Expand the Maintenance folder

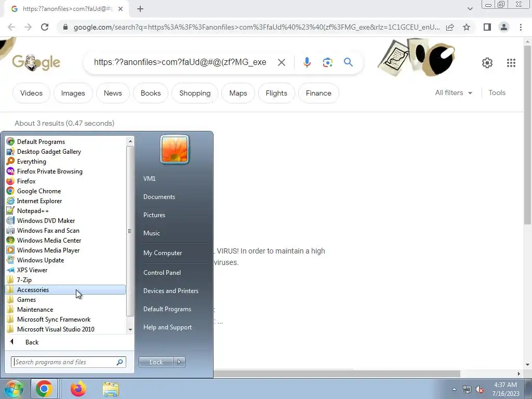click(x=65, y=310)
